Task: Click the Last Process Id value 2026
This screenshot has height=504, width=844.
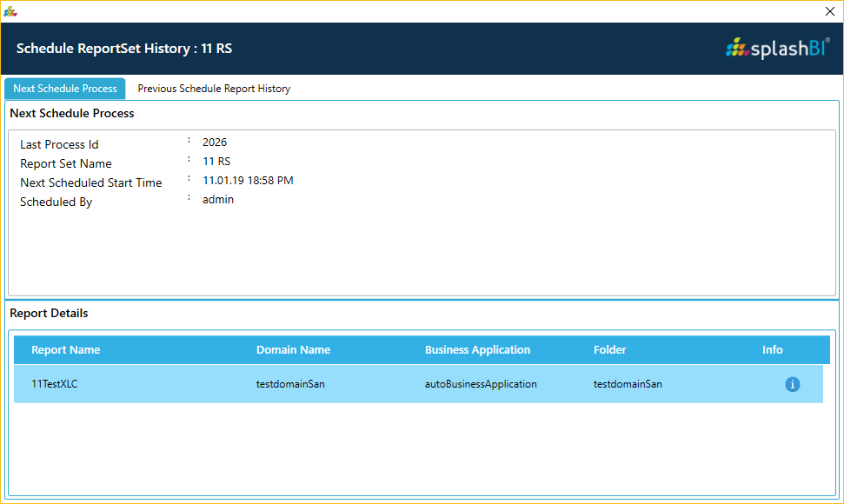Action: click(215, 142)
